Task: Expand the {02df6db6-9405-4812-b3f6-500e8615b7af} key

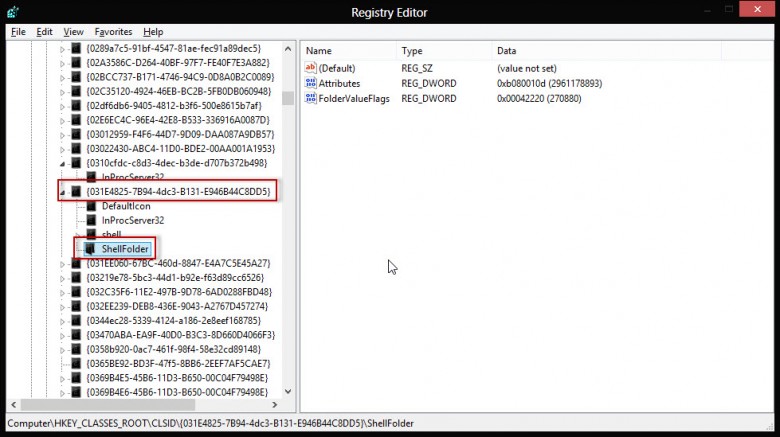Action: (62, 107)
